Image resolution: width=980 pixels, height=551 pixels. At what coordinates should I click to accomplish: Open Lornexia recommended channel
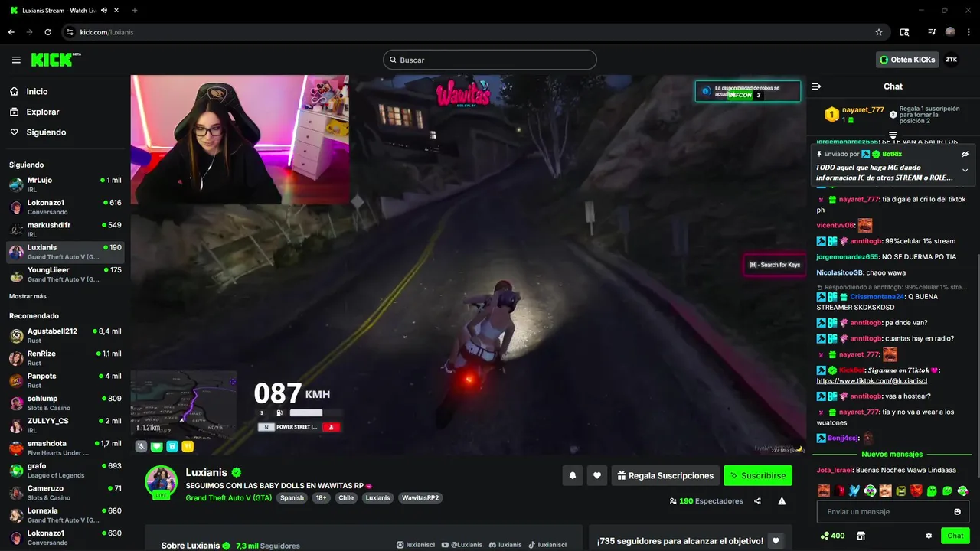pyautogui.click(x=65, y=515)
